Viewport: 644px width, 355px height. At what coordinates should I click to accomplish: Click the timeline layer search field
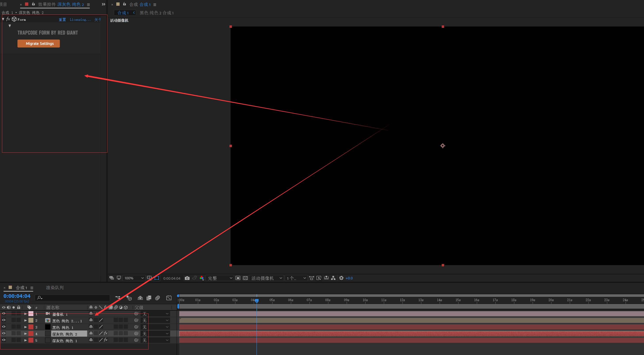point(73,298)
